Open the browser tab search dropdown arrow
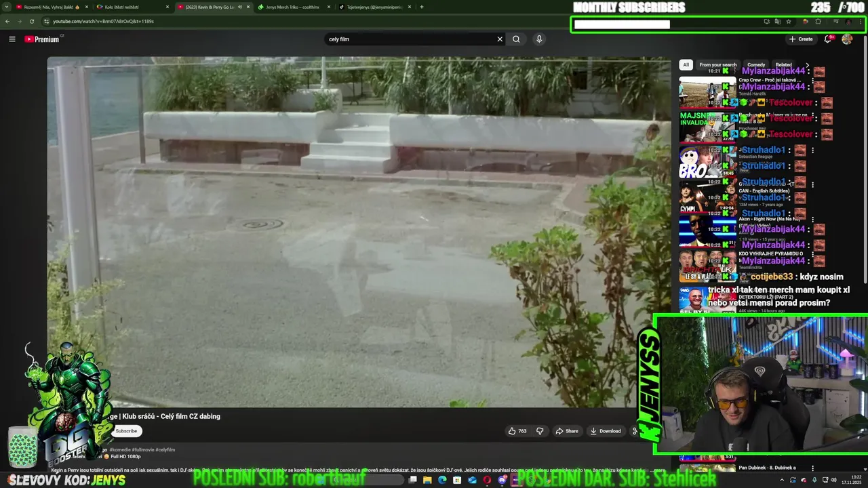Screen dimensions: 868x488 tap(6, 7)
